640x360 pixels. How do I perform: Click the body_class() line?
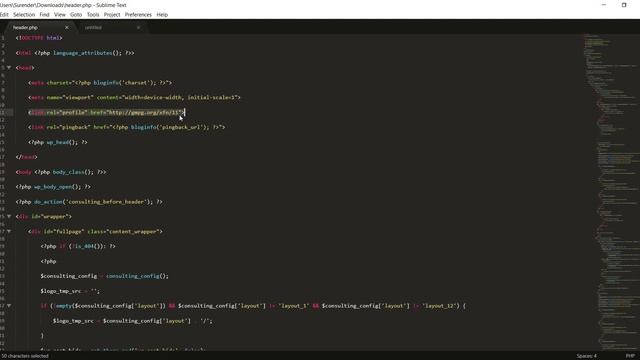[x=61, y=172]
